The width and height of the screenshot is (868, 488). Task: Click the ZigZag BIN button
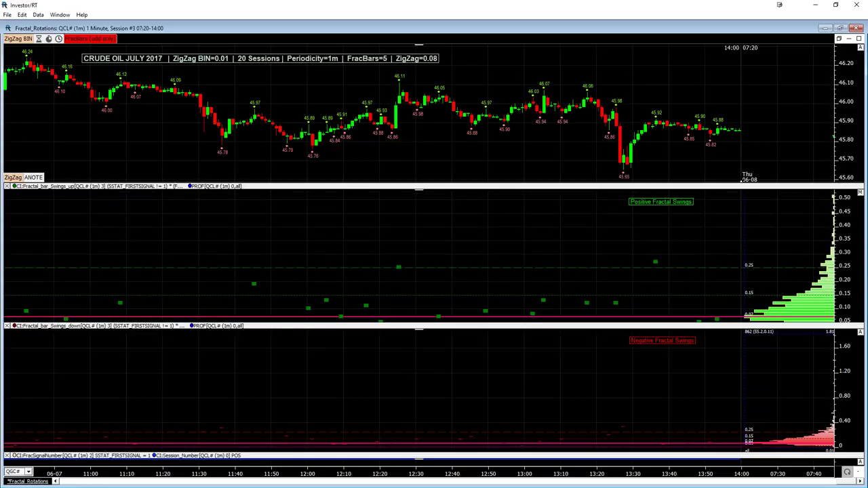click(18, 39)
